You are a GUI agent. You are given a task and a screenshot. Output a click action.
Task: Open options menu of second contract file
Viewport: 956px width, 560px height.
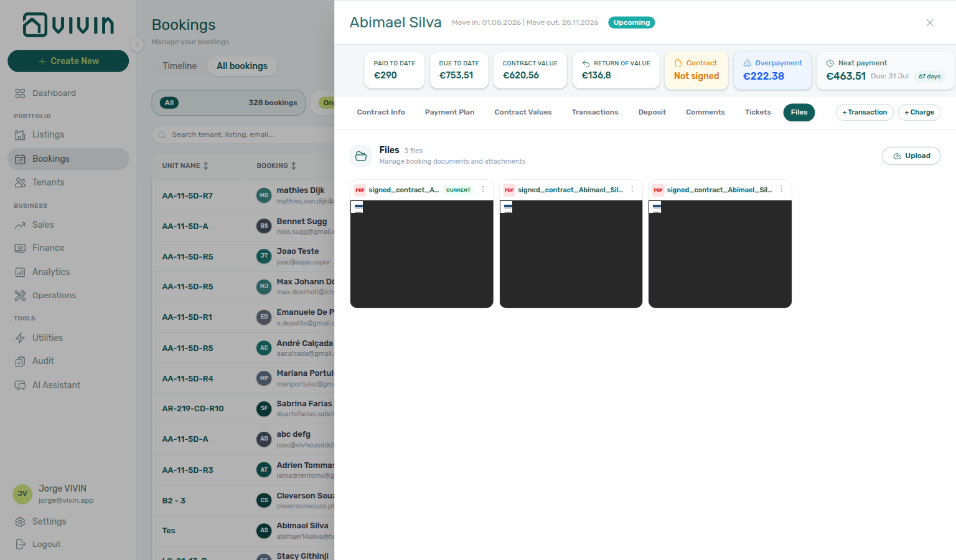pyautogui.click(x=632, y=190)
